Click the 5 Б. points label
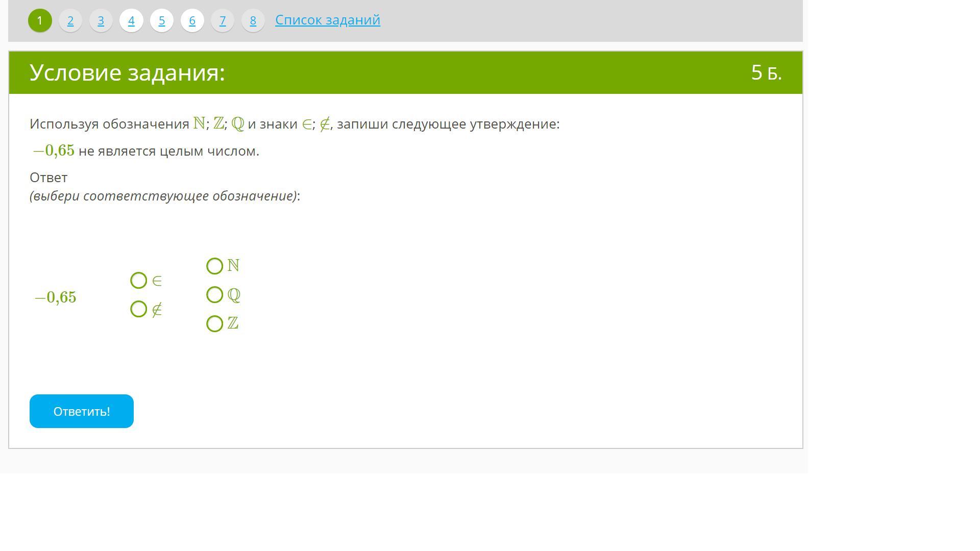 coord(766,73)
